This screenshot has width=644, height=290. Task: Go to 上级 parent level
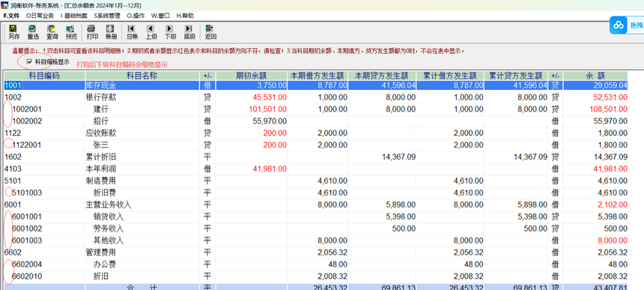click(151, 32)
